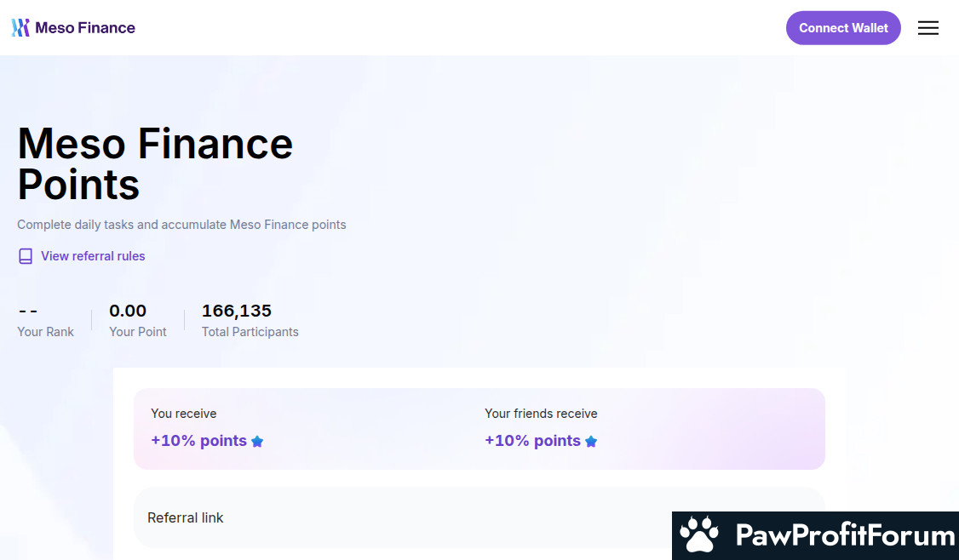Click the Meso Finance logo icon
959x560 pixels.
(20, 28)
